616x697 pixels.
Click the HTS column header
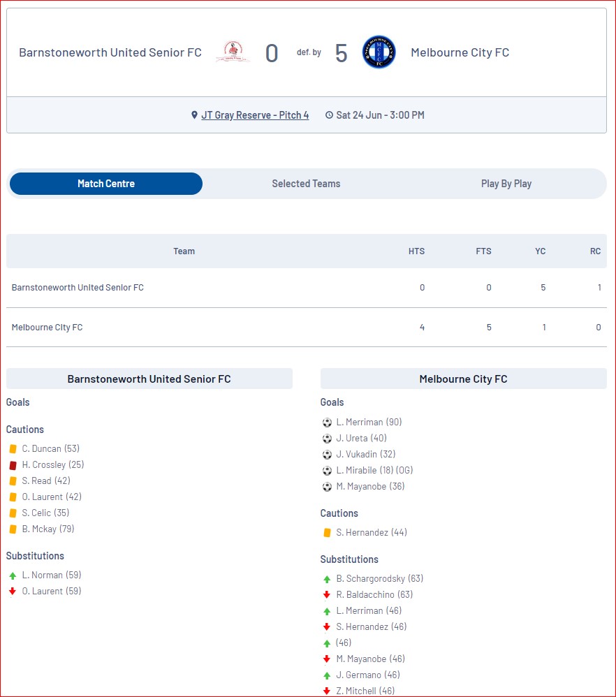pyautogui.click(x=416, y=251)
